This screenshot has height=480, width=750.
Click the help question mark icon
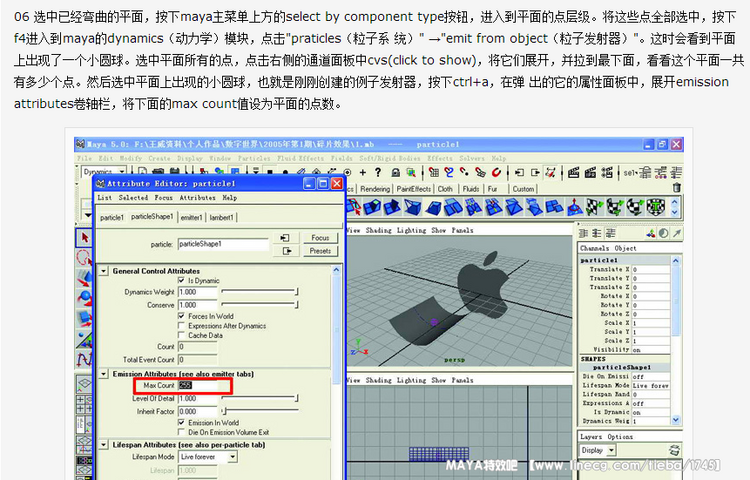coord(378,173)
